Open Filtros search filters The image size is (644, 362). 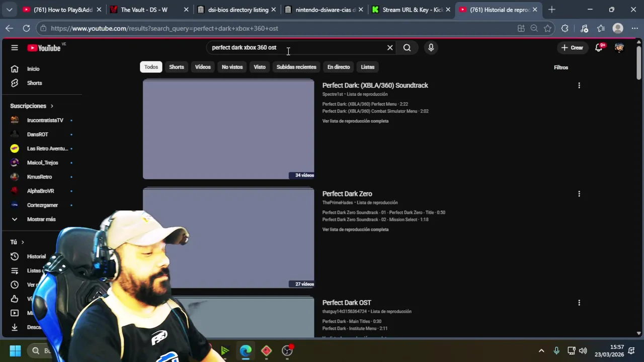click(x=561, y=67)
